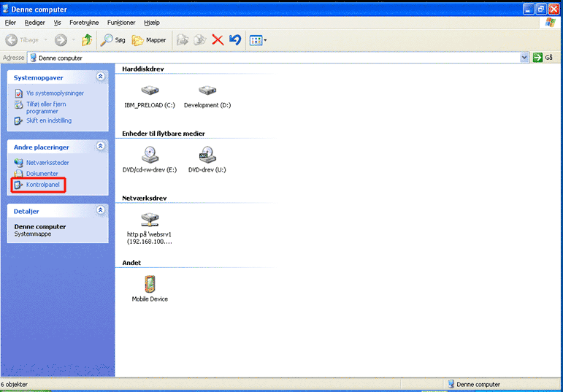563x392 pixels.
Task: Open Netværkssteder link
Action: pyautogui.click(x=47, y=163)
